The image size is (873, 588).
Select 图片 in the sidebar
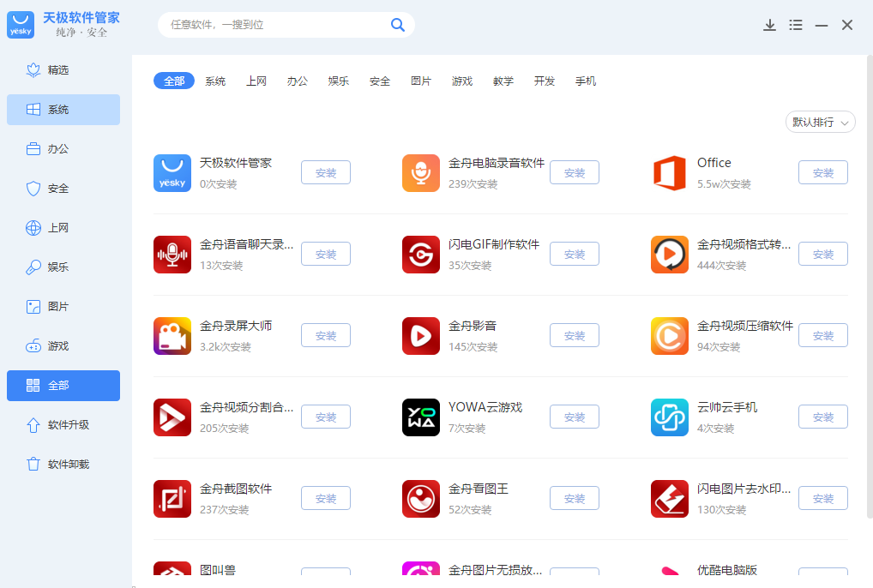[63, 307]
